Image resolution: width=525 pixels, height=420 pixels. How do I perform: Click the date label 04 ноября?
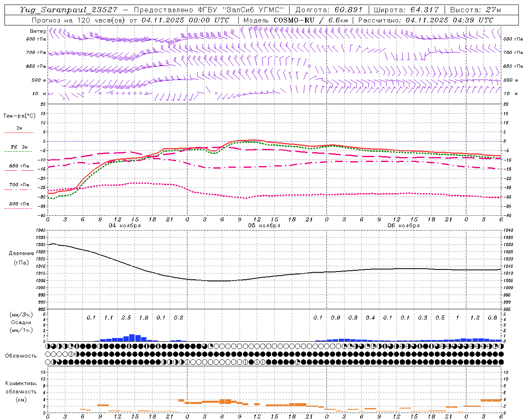[x=125, y=226]
